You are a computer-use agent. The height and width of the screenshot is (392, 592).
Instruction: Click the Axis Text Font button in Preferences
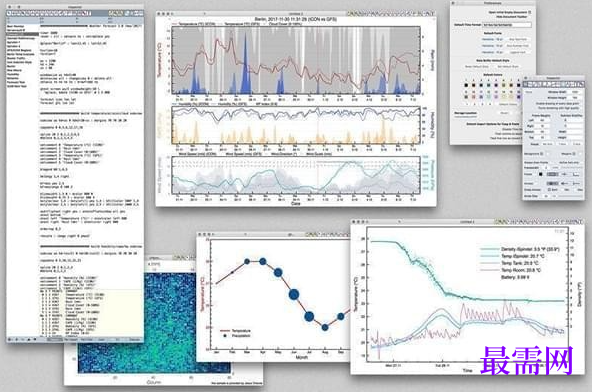(x=518, y=39)
